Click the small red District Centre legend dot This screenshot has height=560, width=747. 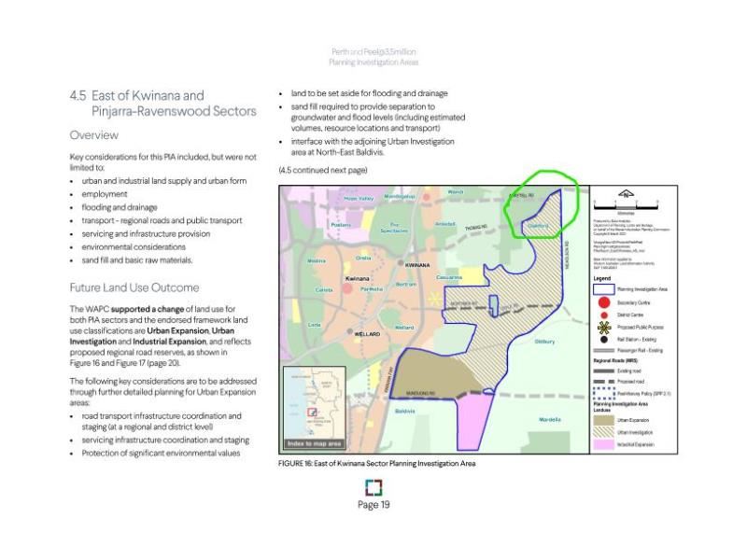click(604, 315)
